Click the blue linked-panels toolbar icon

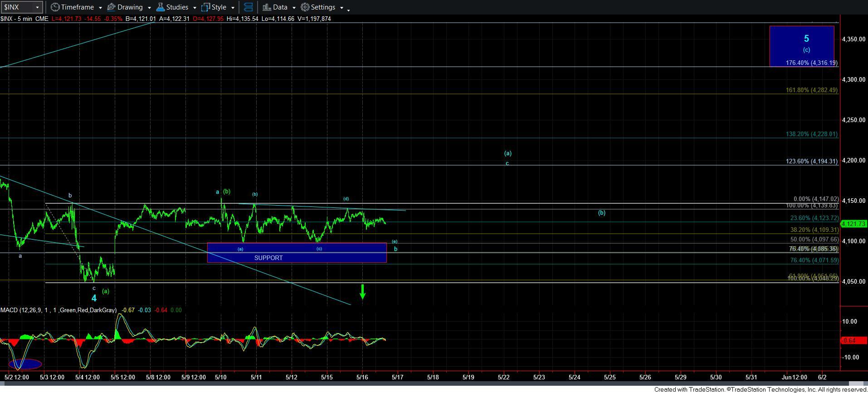coord(248,7)
